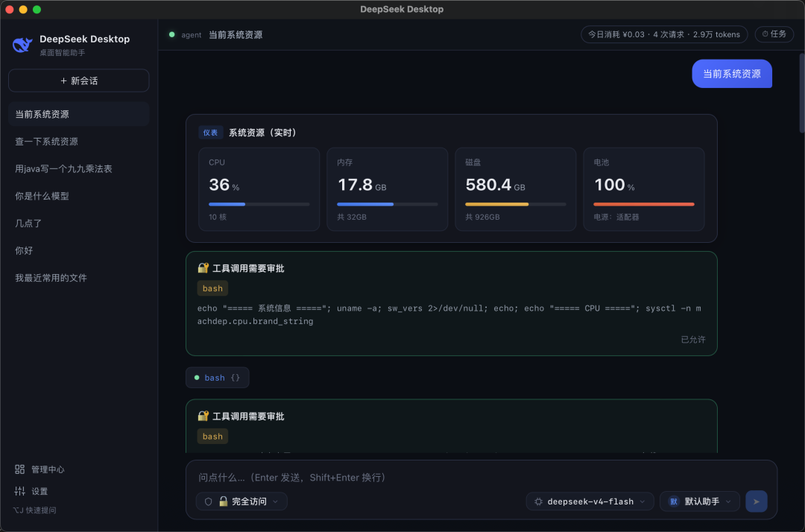This screenshot has height=532, width=805.
Task: Open the 用java写一个九九乘法表 conversation
Action: coord(78,168)
